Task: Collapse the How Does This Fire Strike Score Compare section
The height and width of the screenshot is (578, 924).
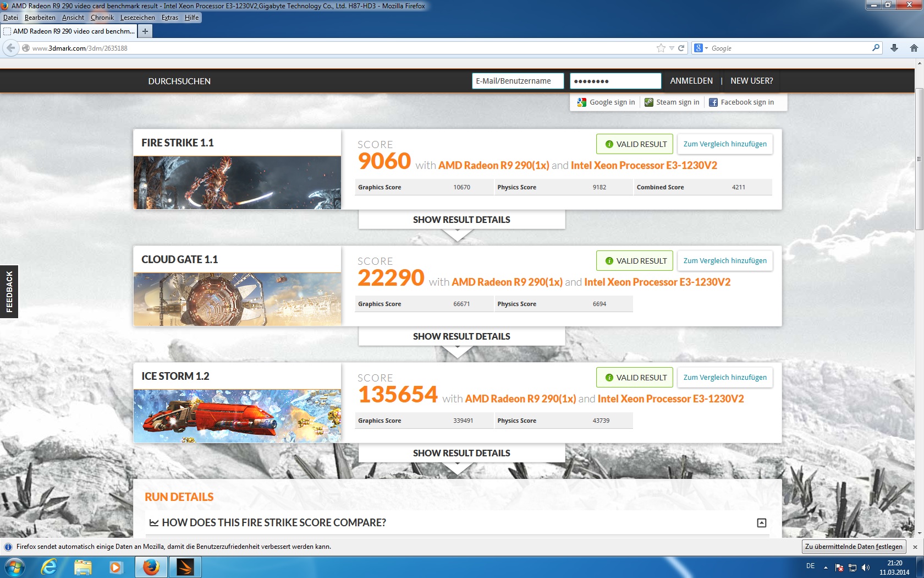Action: [x=762, y=523]
